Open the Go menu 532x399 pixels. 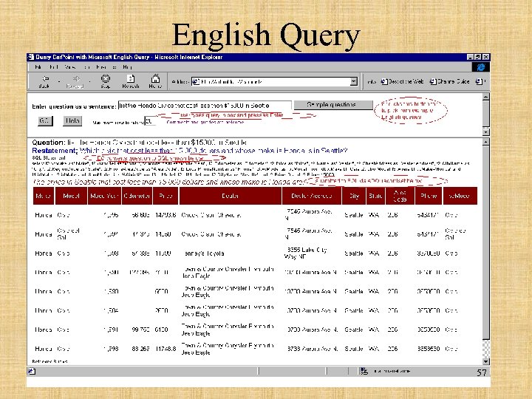pyautogui.click(x=87, y=67)
